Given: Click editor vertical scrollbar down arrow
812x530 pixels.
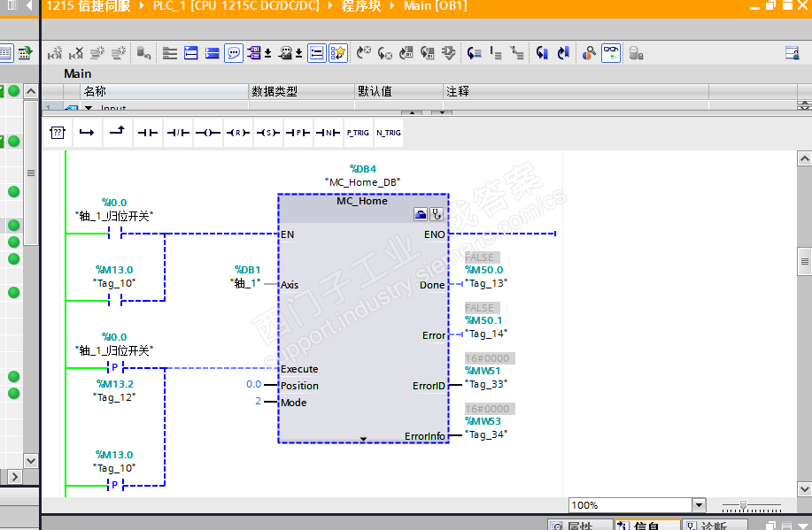Looking at the screenshot, I should [x=804, y=488].
